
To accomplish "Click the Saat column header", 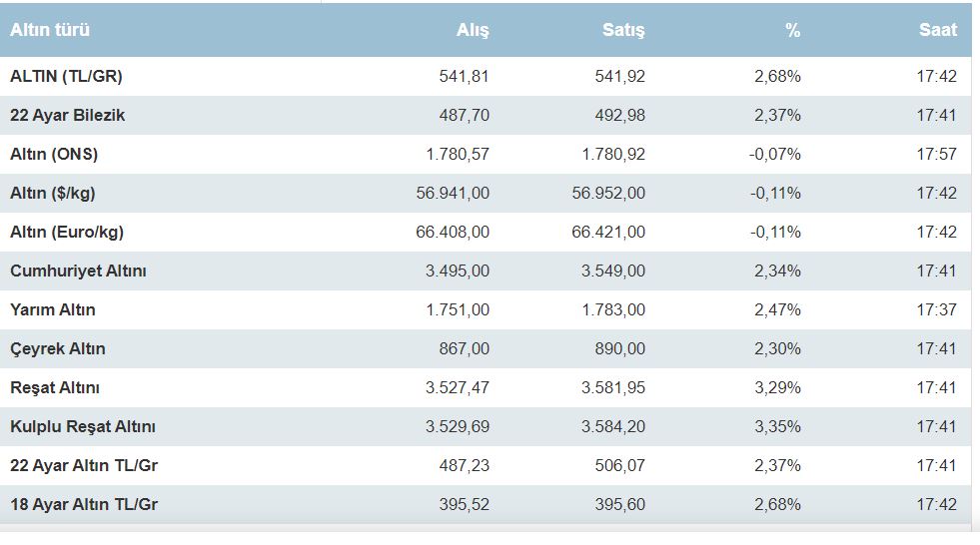I will point(937,30).
